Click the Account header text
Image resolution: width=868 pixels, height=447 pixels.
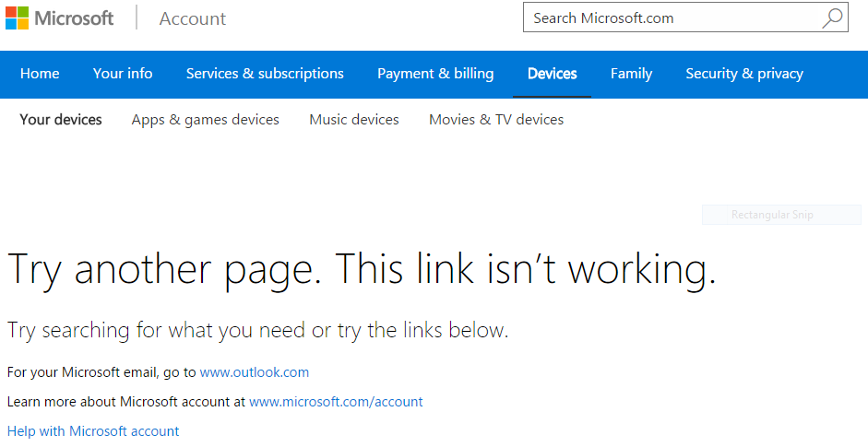click(x=193, y=18)
